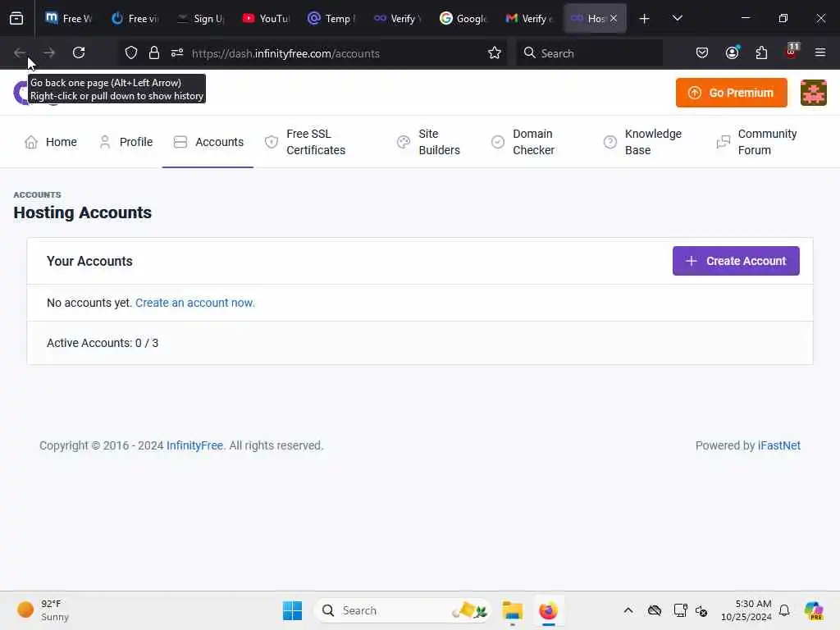Save page to Pocket
The image size is (840, 630).
(702, 52)
